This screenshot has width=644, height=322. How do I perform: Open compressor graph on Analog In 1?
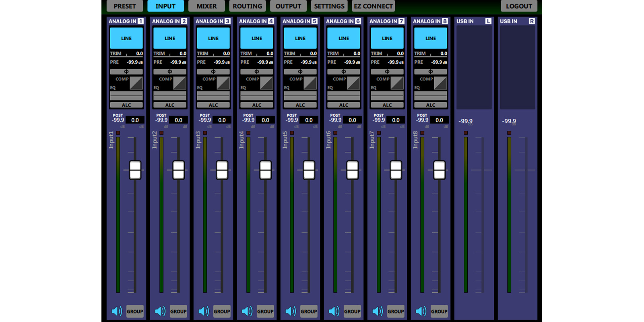tap(136, 83)
